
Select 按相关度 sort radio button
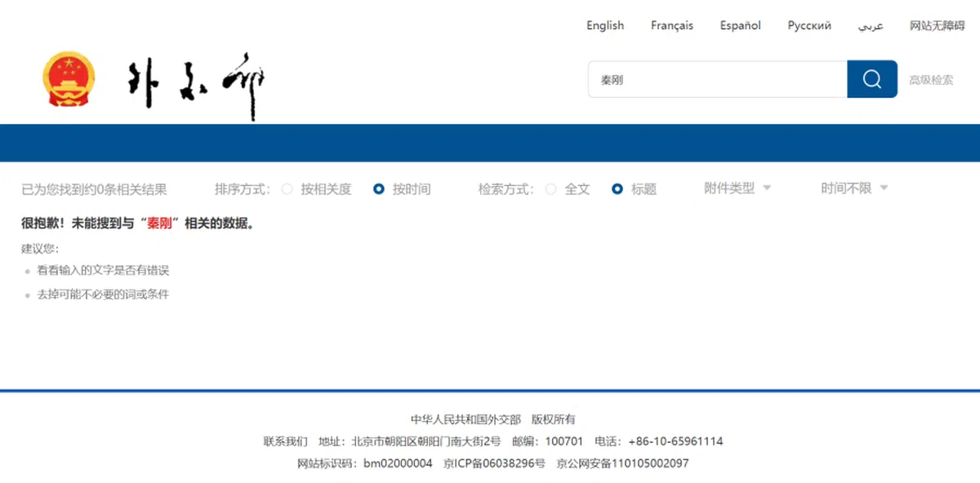pyautogui.click(x=287, y=189)
